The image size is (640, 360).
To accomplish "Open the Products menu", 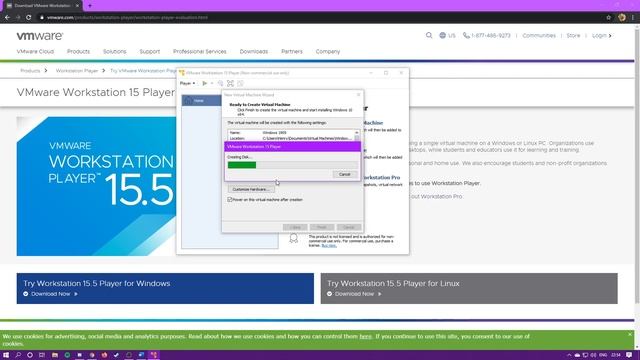I will [78, 51].
